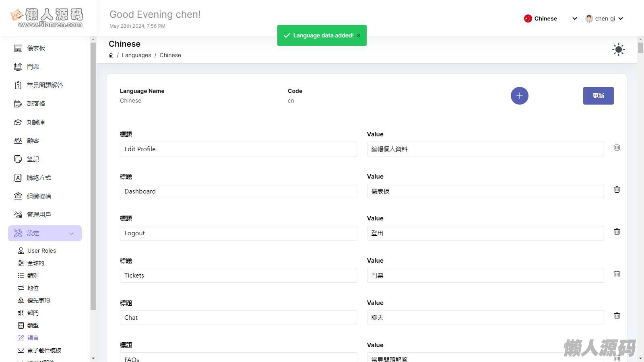Remove the Tickets row via trash icon
This screenshot has height=362, width=644.
click(617, 274)
